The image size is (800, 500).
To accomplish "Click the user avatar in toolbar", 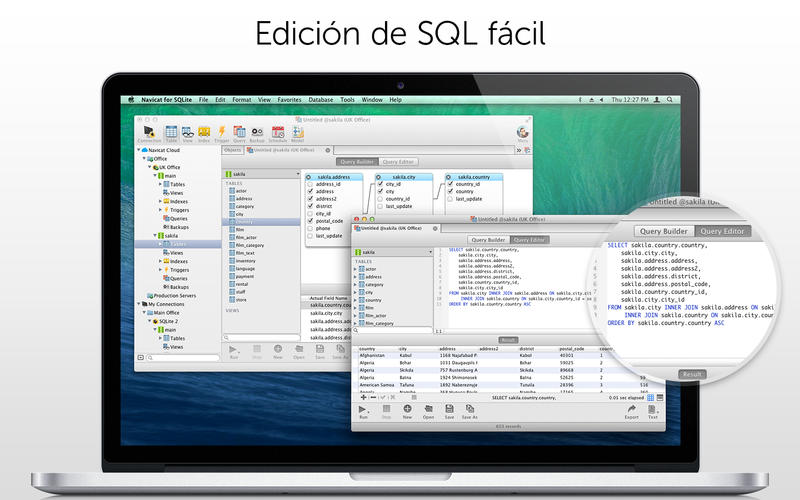I will [x=522, y=133].
